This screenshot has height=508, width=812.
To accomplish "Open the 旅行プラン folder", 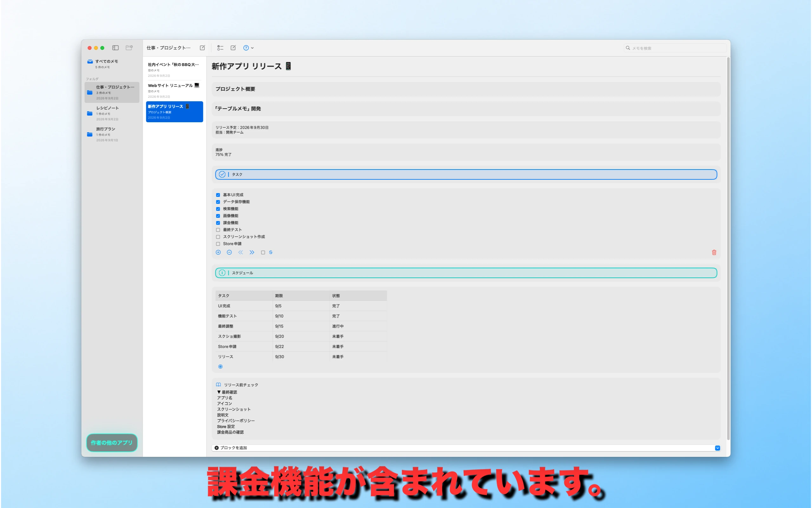I will point(112,134).
